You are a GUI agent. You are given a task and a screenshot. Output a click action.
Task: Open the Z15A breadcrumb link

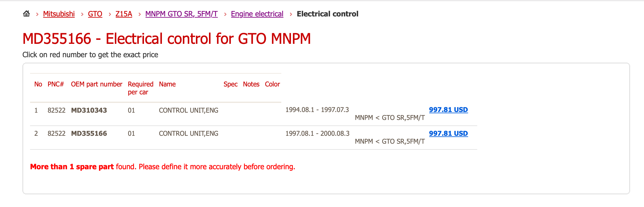(124, 14)
